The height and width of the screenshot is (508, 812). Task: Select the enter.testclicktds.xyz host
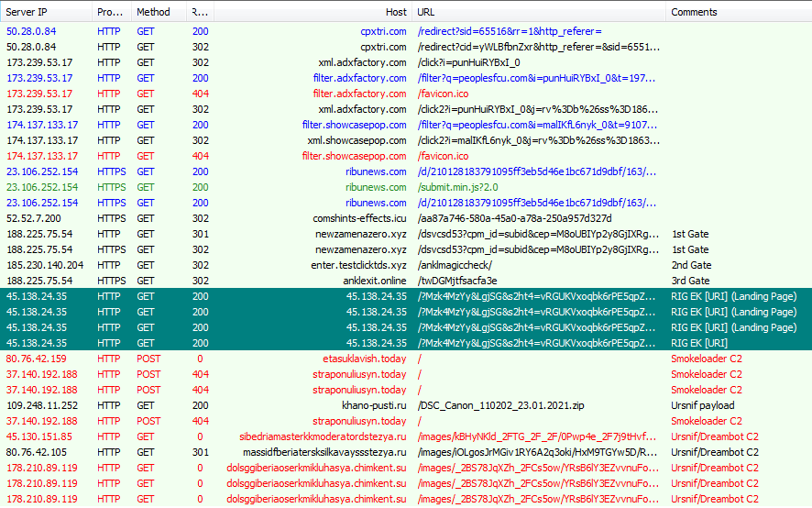pos(358,265)
